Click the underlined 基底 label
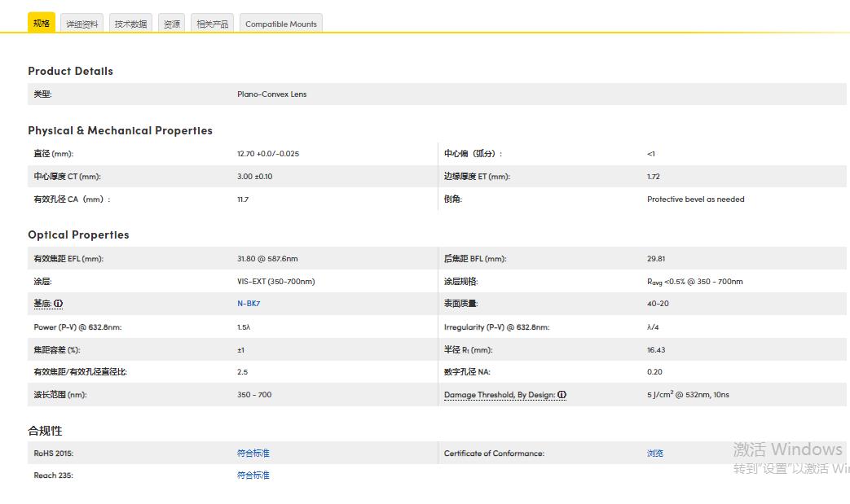This screenshot has width=850, height=504. point(42,304)
